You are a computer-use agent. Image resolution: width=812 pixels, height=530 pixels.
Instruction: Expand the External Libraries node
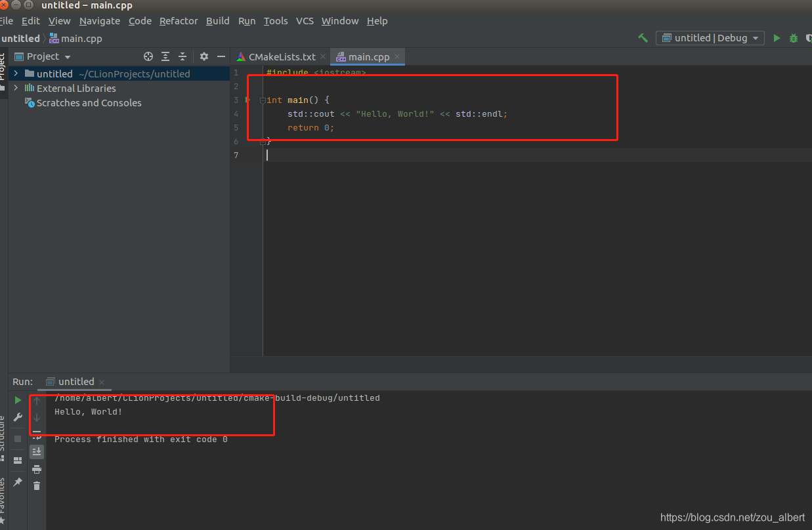click(16, 88)
